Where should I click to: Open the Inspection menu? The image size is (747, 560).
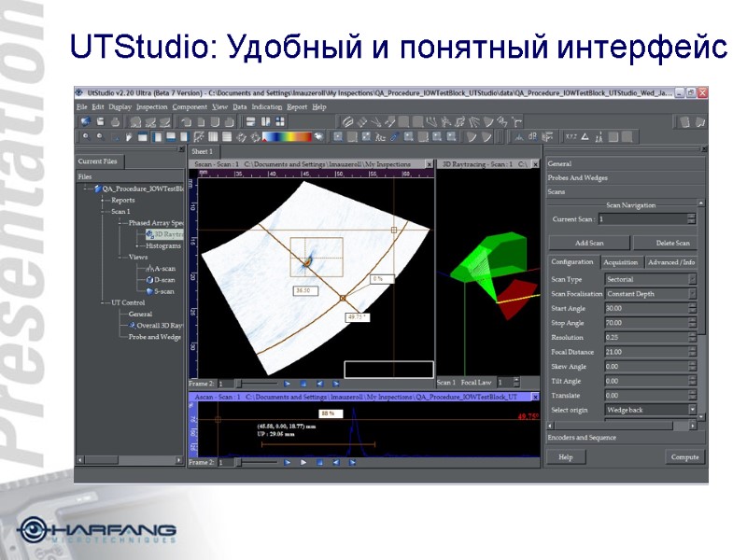pyautogui.click(x=152, y=105)
